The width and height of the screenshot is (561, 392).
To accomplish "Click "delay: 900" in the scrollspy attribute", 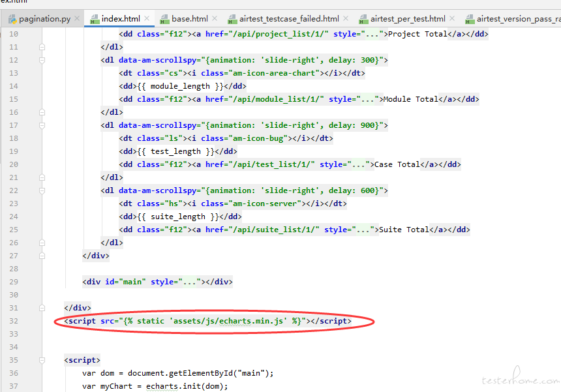I will coord(352,125).
